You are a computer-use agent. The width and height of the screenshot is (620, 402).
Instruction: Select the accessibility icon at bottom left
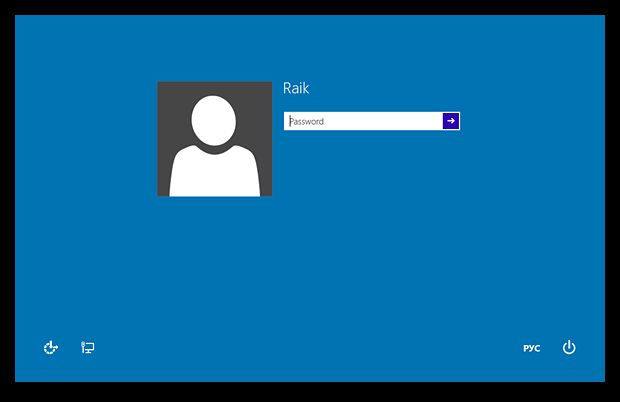[51, 348]
